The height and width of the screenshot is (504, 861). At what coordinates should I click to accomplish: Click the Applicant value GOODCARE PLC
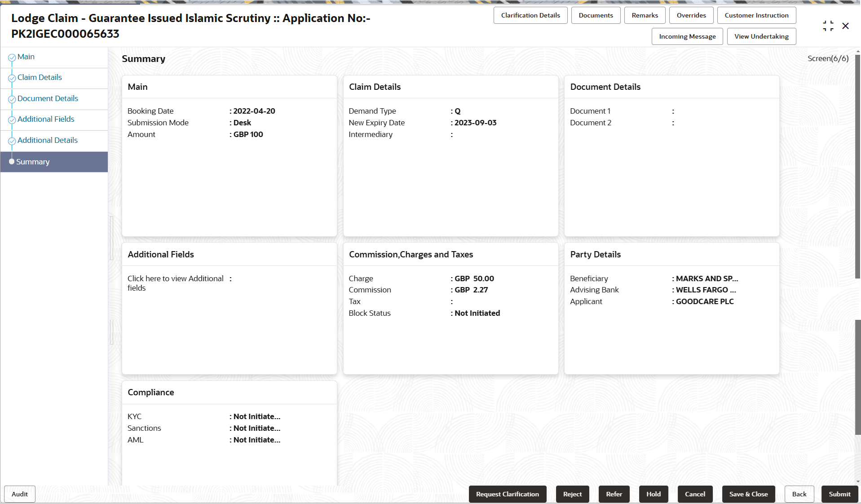tap(705, 301)
